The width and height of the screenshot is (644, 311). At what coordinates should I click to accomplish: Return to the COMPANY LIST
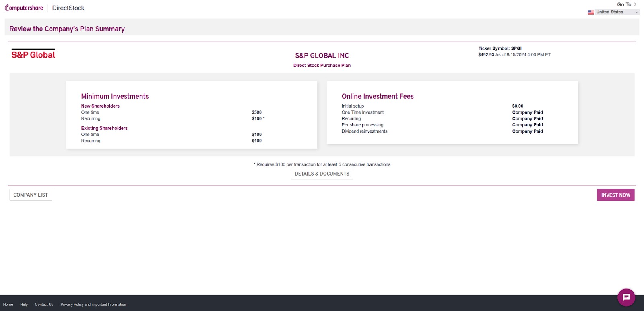coord(31,195)
